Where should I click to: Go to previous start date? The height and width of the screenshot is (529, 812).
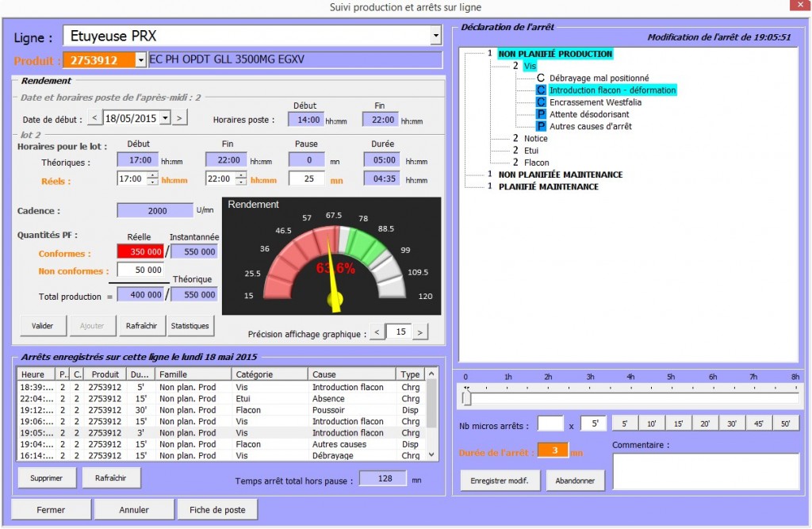pyautogui.click(x=94, y=118)
